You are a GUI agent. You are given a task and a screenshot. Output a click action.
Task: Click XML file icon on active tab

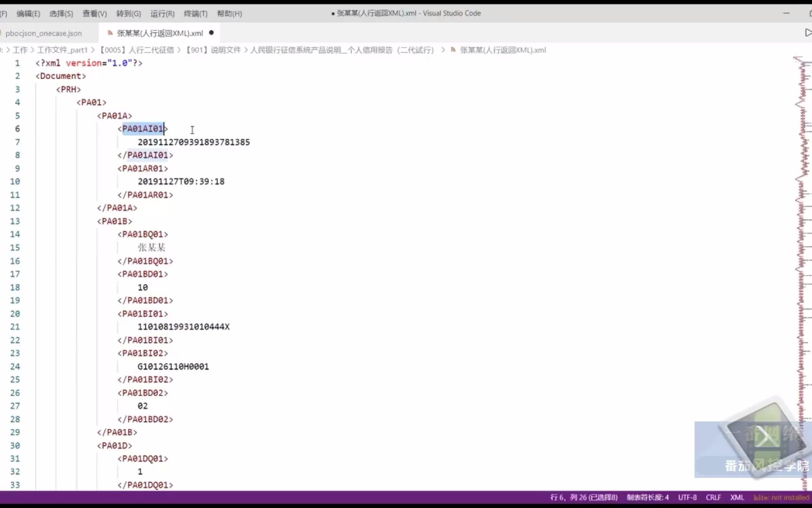tap(110, 33)
